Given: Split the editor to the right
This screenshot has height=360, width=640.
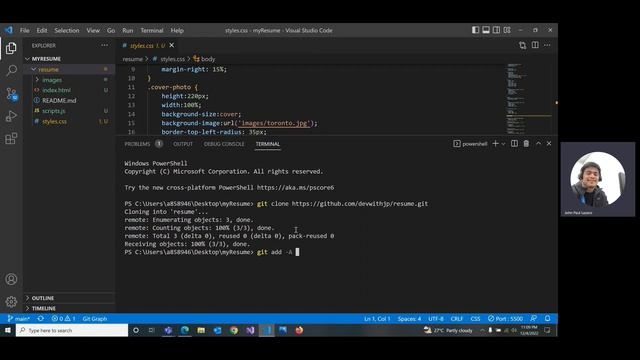Looking at the screenshot, I should click(x=535, y=45).
